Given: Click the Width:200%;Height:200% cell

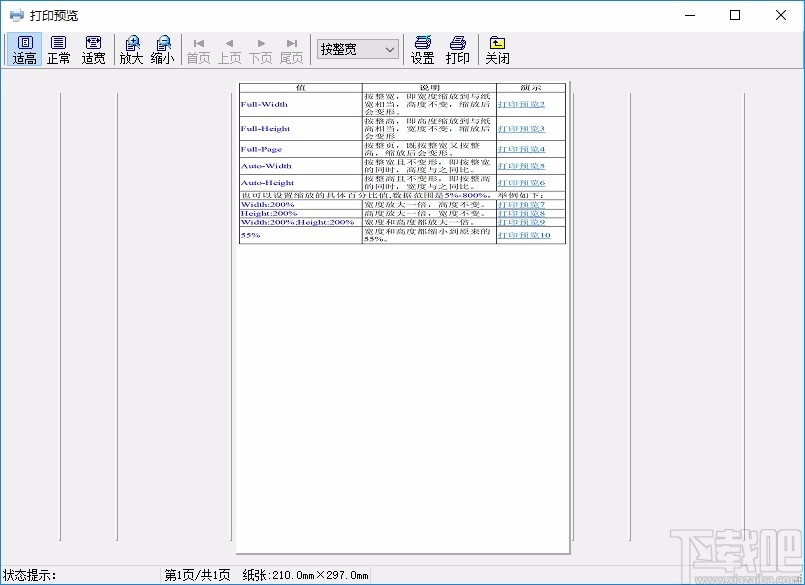Looking at the screenshot, I should pyautogui.click(x=301, y=222).
